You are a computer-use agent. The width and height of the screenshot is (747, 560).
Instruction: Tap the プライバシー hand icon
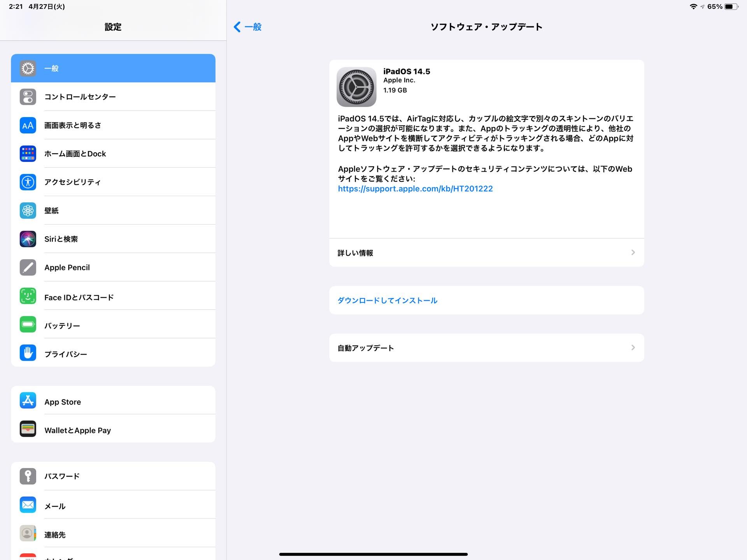click(x=28, y=353)
